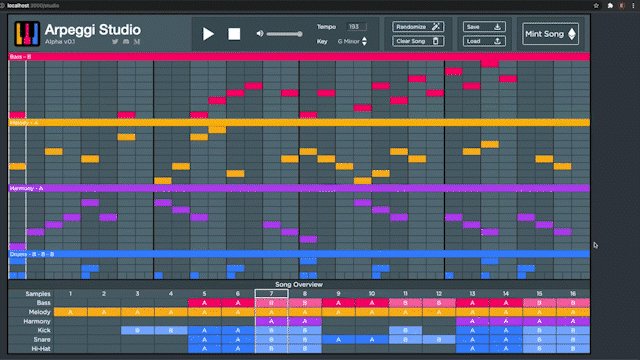Click the Tempo field showing 193

[x=356, y=27]
